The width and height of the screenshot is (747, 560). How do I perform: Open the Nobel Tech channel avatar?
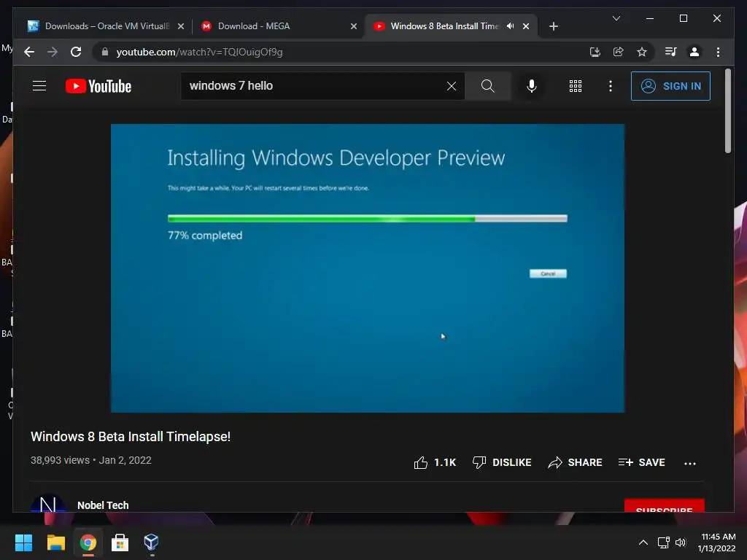(x=47, y=503)
